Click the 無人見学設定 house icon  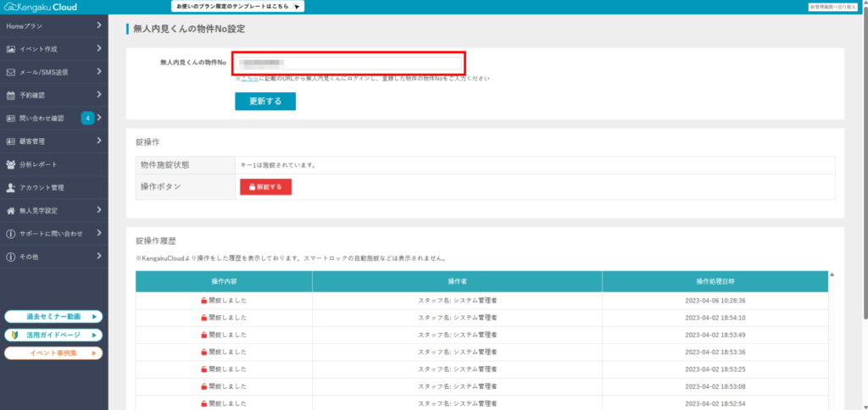pos(10,210)
